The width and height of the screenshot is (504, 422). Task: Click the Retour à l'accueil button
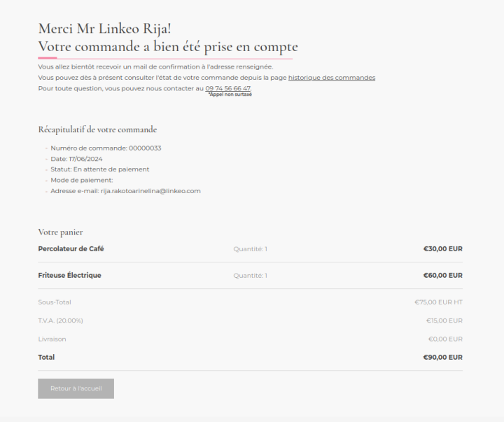pyautogui.click(x=76, y=388)
